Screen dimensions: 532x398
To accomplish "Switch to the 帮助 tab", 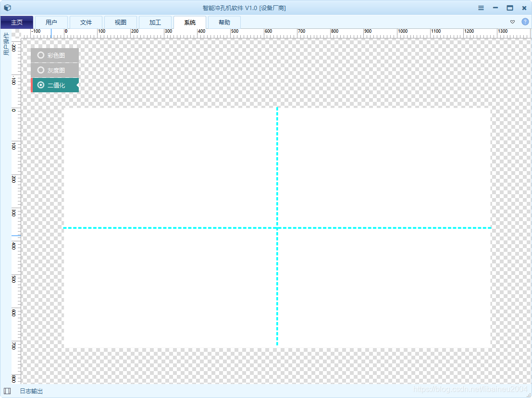I will tap(224, 23).
